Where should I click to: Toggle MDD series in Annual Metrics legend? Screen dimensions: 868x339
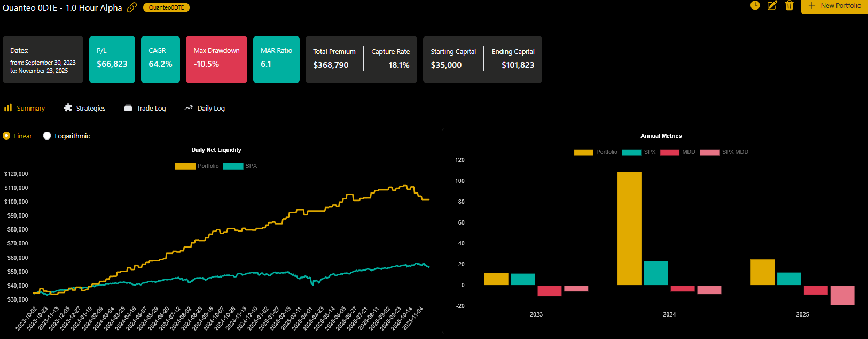669,152
